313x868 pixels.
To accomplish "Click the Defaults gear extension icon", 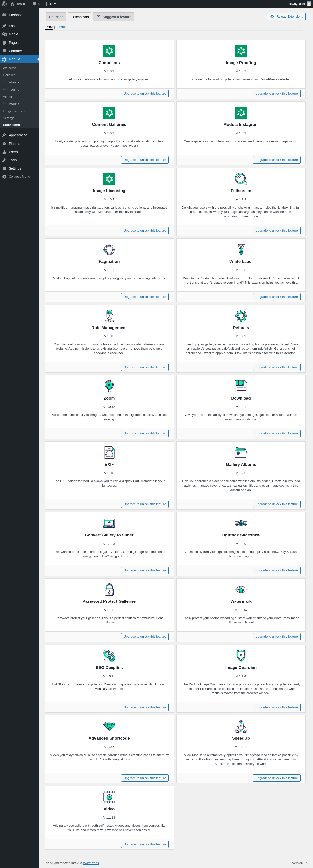I will (x=241, y=316).
